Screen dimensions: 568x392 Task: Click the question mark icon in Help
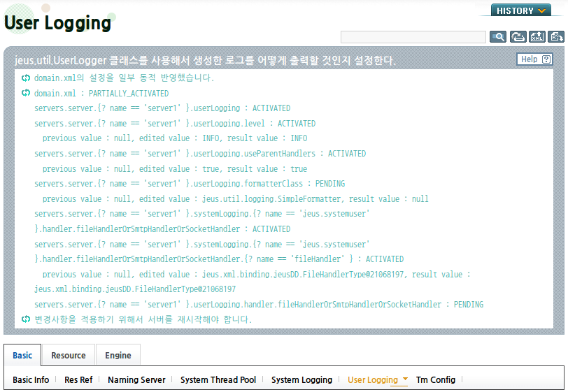coord(546,59)
